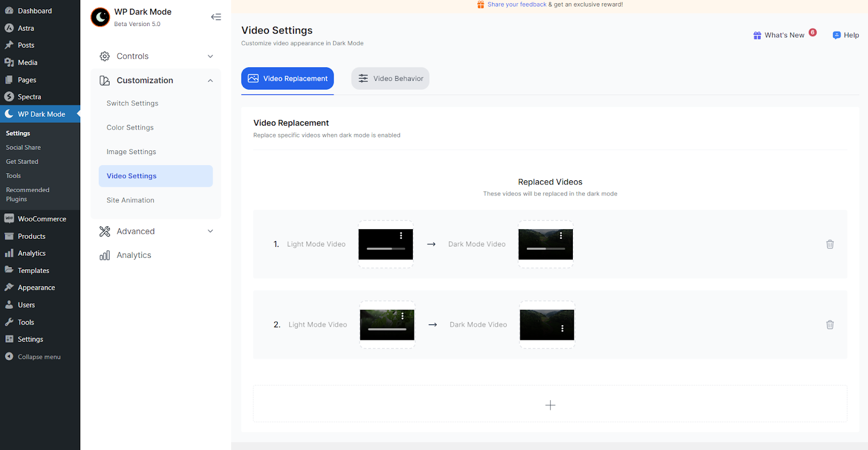
Task: Open options menu on row 2 dark mode video
Action: [563, 328]
